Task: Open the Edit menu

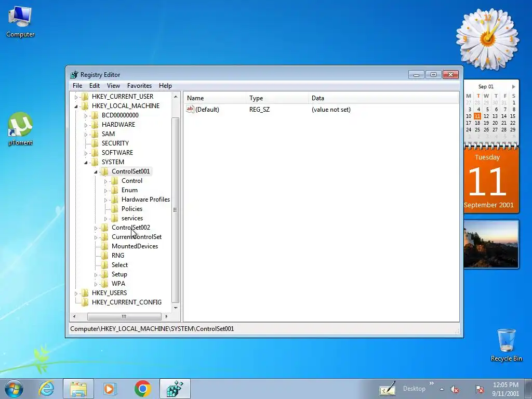Action: tap(95, 86)
